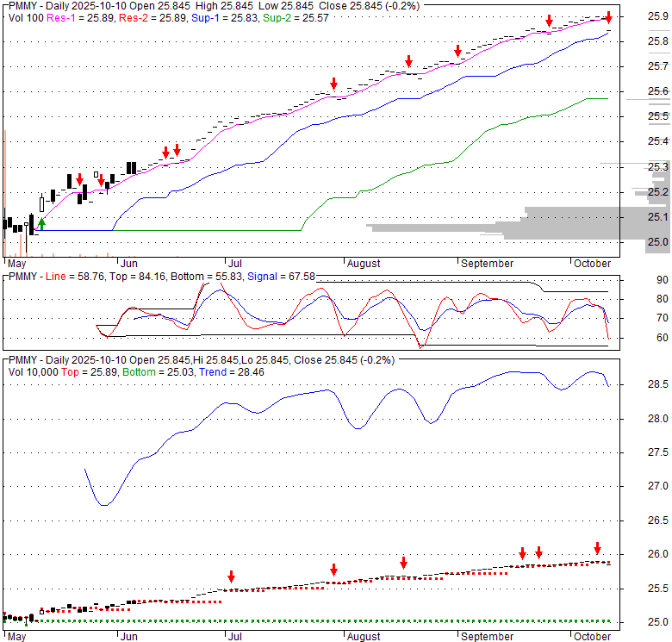Click the October red arrow in bottom chart
The image size is (672, 642).
[598, 548]
